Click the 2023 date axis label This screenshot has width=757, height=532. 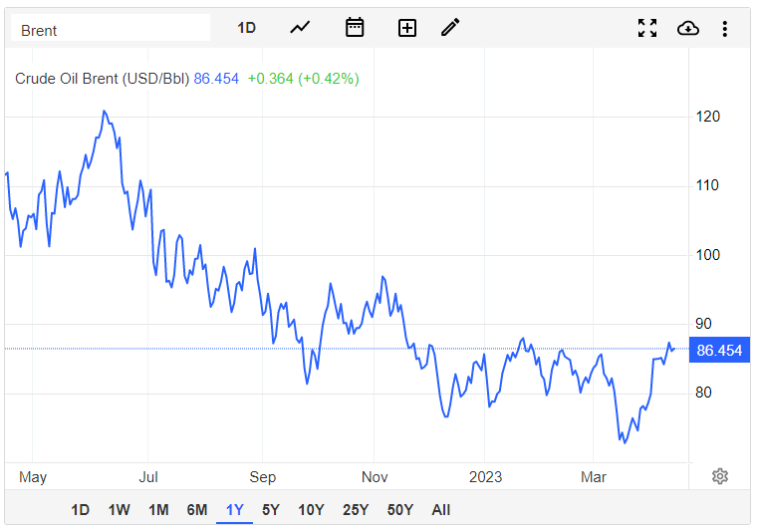tap(485, 477)
